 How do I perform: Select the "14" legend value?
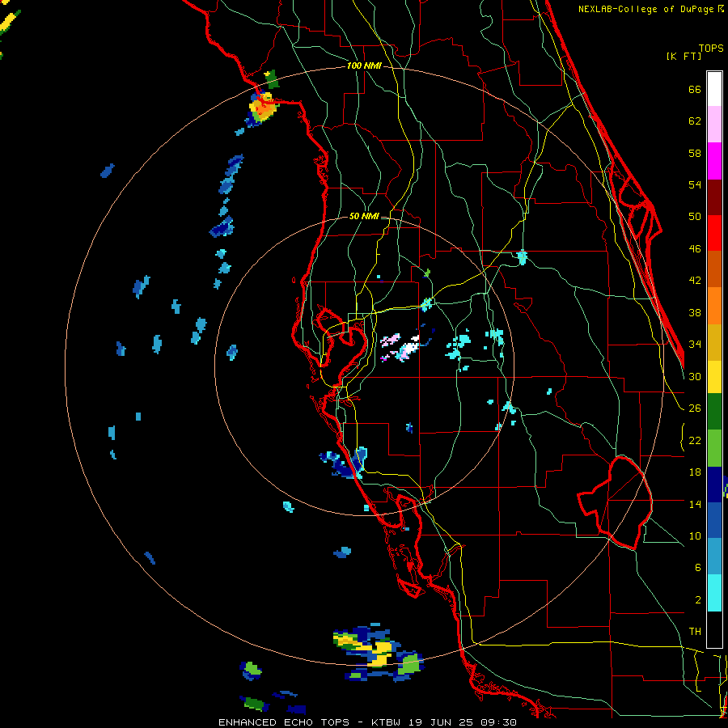[695, 504]
